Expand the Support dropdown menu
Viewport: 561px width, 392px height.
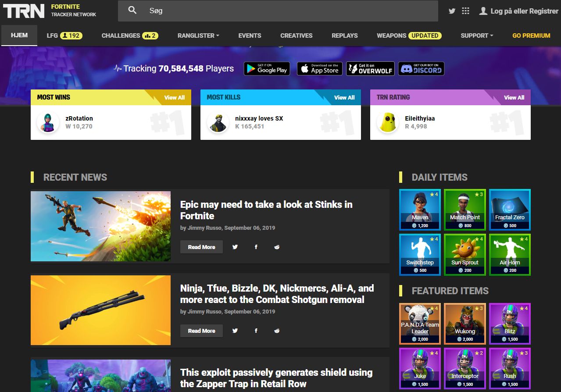point(477,36)
